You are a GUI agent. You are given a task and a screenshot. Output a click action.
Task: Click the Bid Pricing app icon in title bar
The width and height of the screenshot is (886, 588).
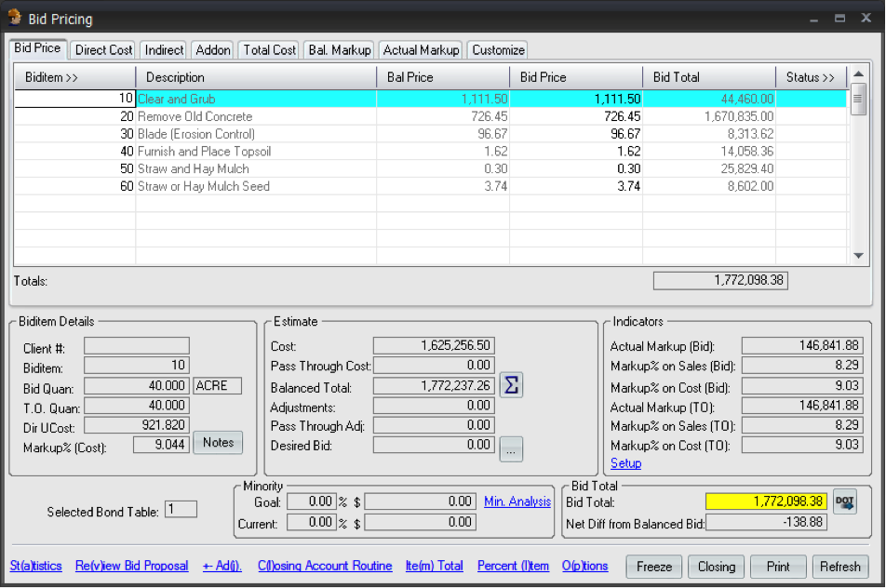(x=15, y=18)
